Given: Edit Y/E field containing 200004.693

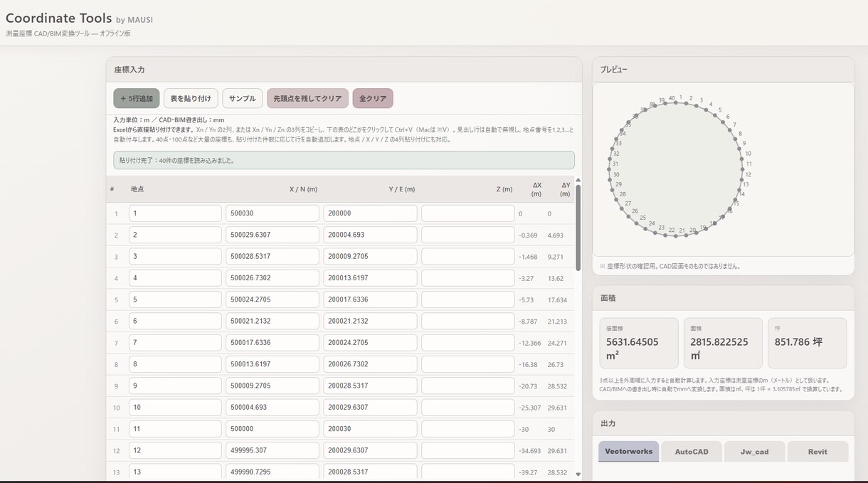Looking at the screenshot, I should 370,235.
